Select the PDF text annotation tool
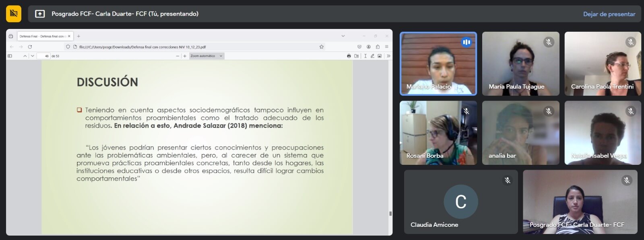This screenshot has height=240, width=644. click(x=365, y=56)
